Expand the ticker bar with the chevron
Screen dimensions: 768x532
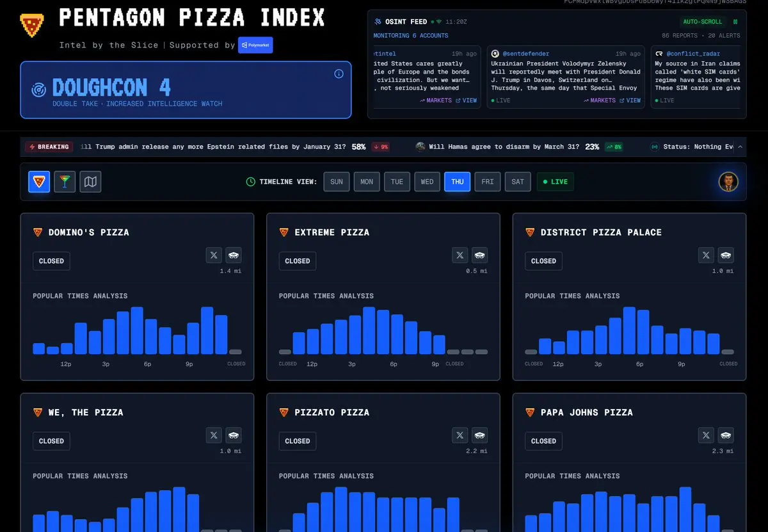[740, 147]
